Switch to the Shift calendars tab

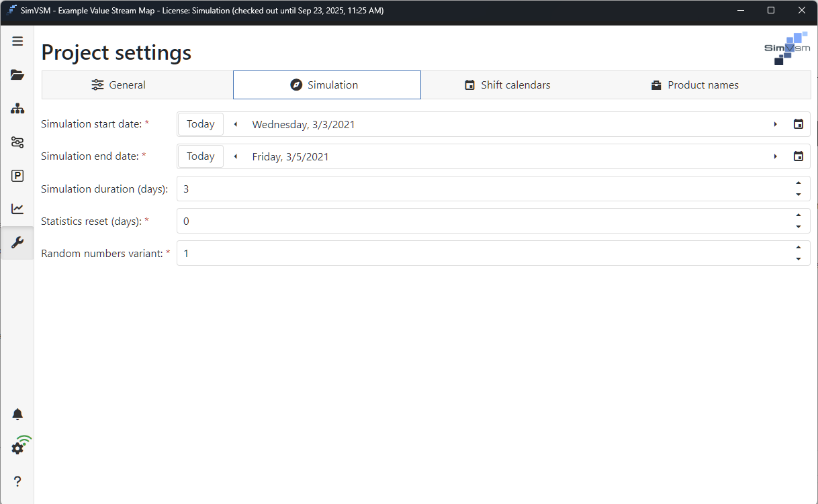point(508,85)
